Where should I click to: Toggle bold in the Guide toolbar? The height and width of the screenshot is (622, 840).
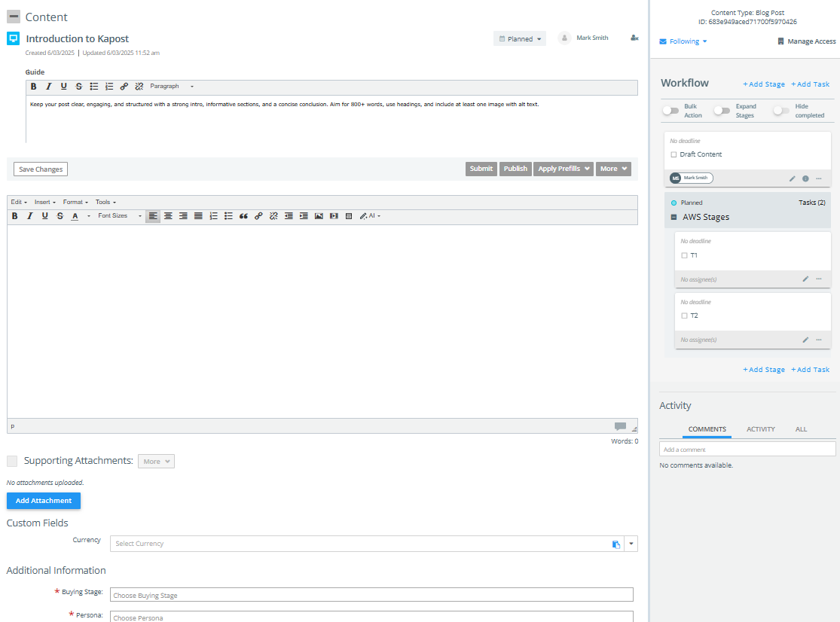pyautogui.click(x=33, y=86)
